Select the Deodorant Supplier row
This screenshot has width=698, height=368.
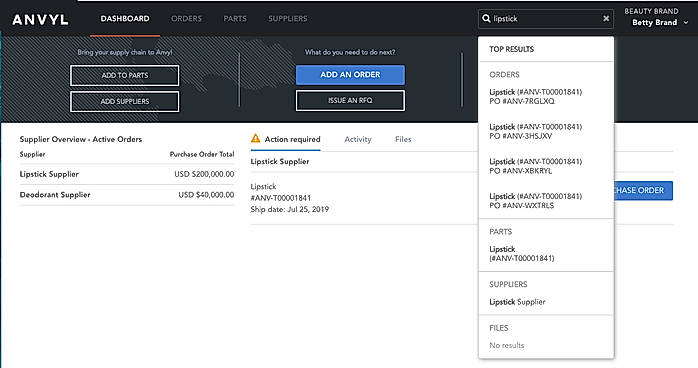(x=127, y=195)
